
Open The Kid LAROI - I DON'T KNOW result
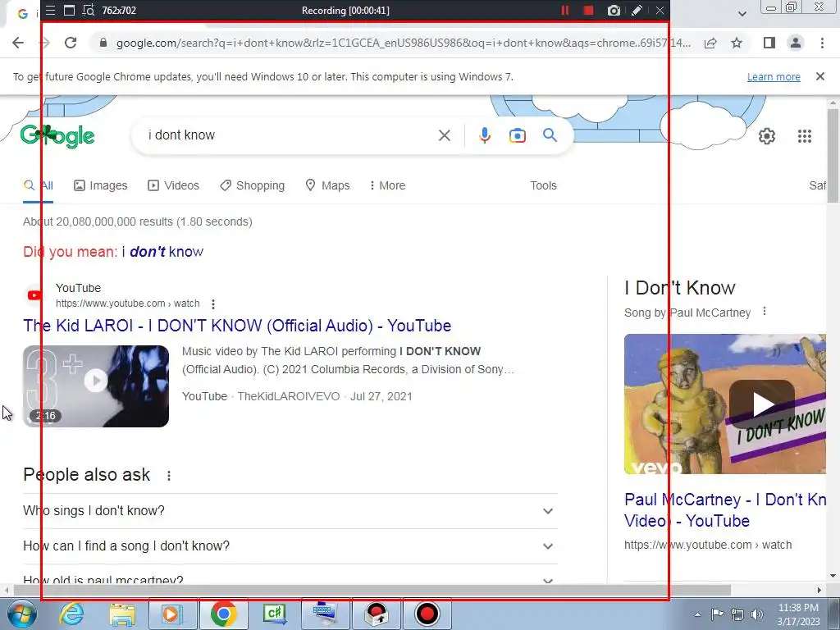(237, 326)
